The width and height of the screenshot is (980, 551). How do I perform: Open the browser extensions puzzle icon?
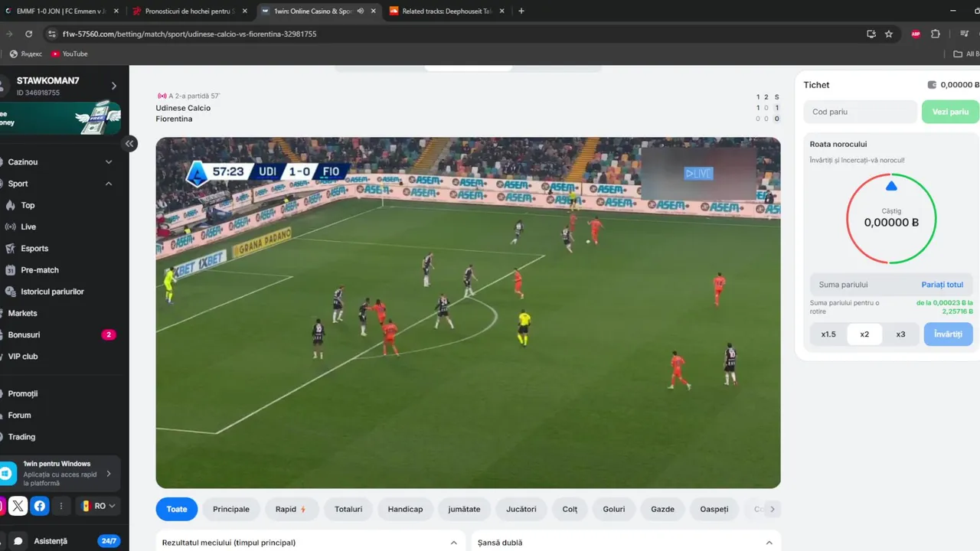click(936, 34)
